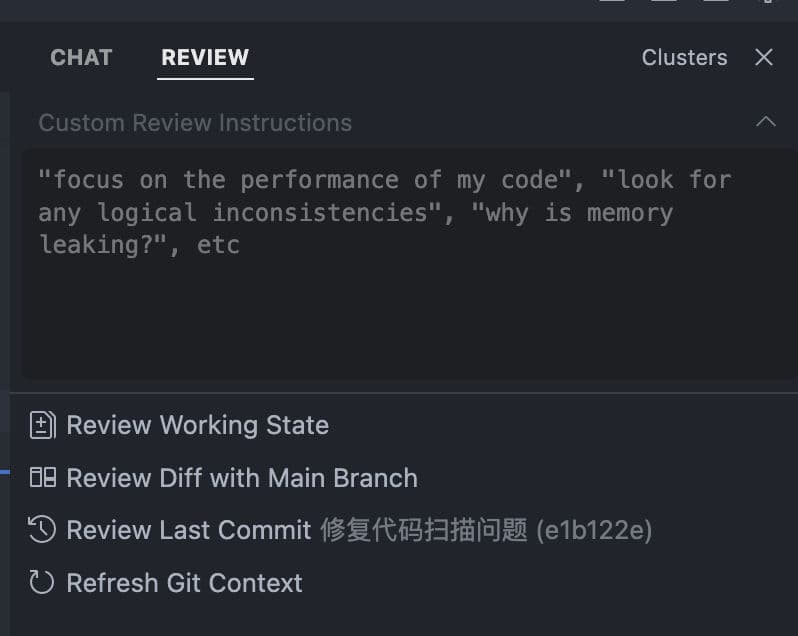
Task: Click the commit hash e1b122e
Action: coord(594,530)
